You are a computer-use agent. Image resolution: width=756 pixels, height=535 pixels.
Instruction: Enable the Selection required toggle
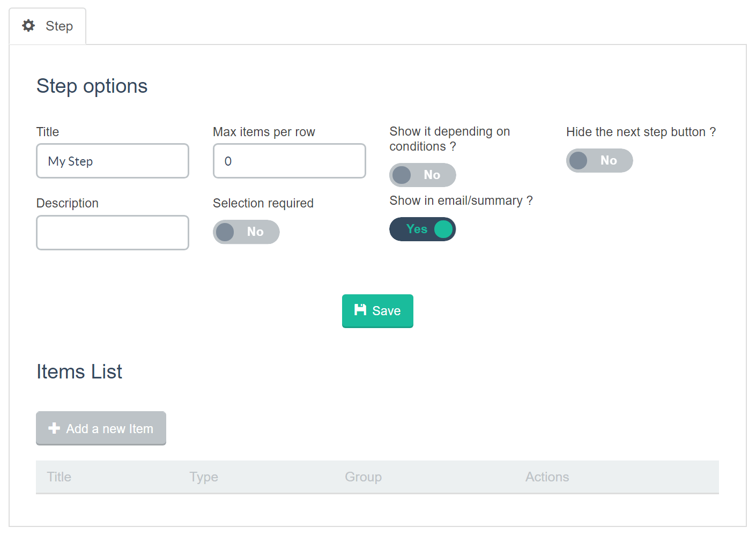[x=246, y=232]
